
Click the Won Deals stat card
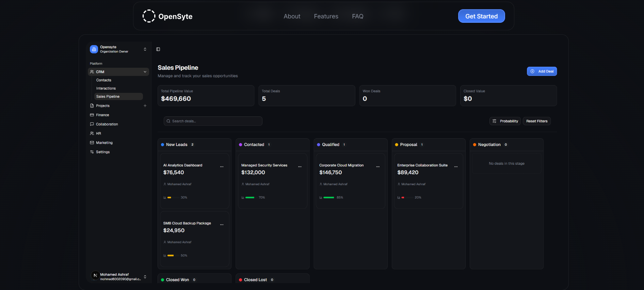pos(408,96)
